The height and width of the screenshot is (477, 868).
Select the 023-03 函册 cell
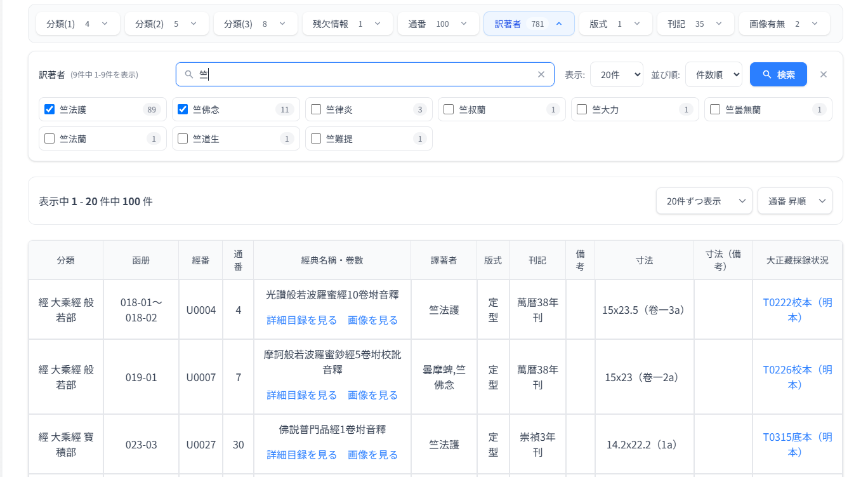(141, 445)
